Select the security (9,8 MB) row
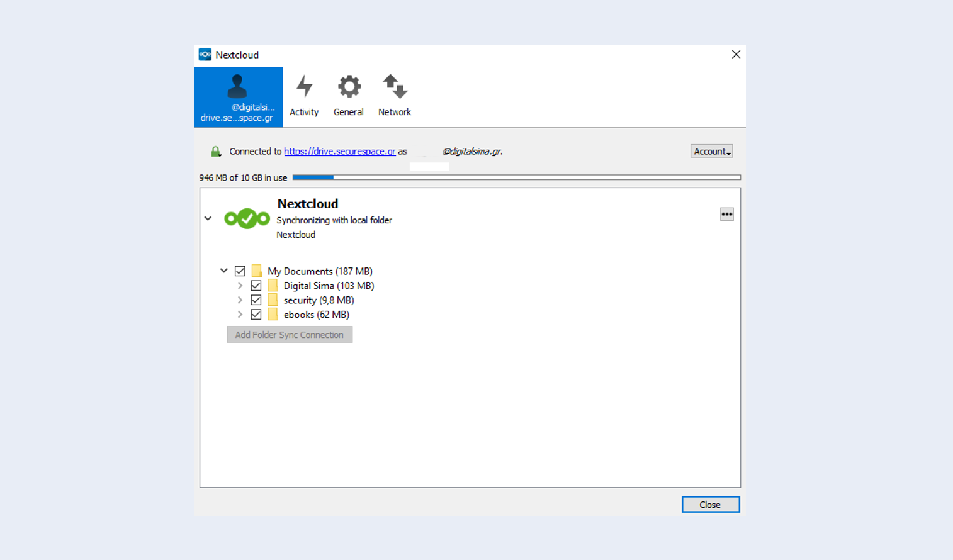 (x=319, y=300)
